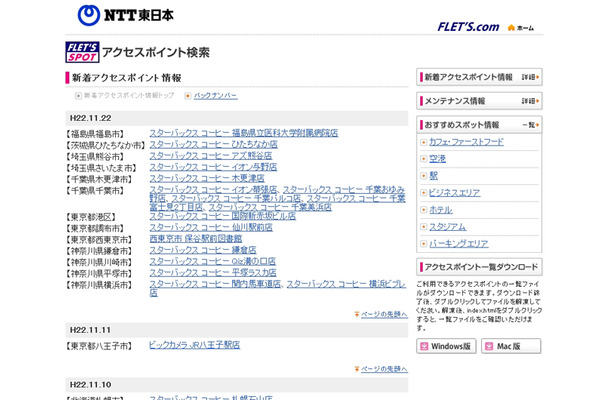Screen dimensions: 610x400
Task: Click the pink download icon on Mac版
Action: point(489,346)
